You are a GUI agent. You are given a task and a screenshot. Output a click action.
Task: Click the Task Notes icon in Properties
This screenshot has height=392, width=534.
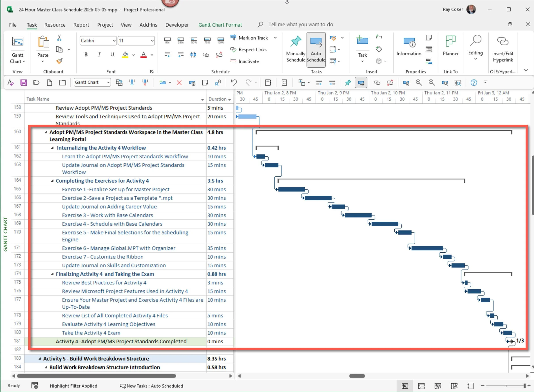point(429,37)
